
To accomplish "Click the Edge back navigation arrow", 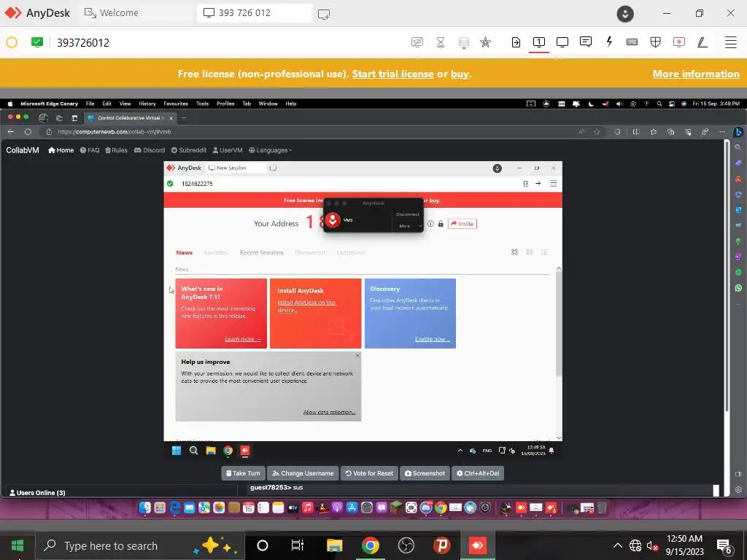I will [11, 132].
